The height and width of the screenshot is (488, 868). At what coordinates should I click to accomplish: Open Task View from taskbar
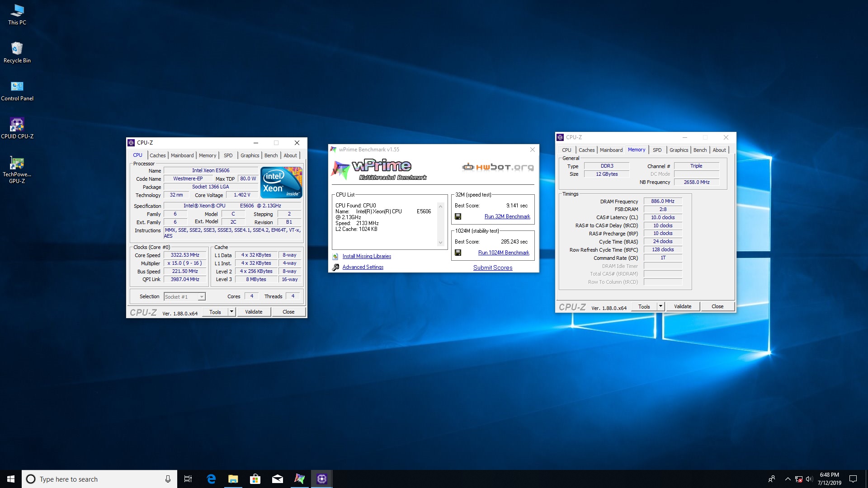pos(188,479)
